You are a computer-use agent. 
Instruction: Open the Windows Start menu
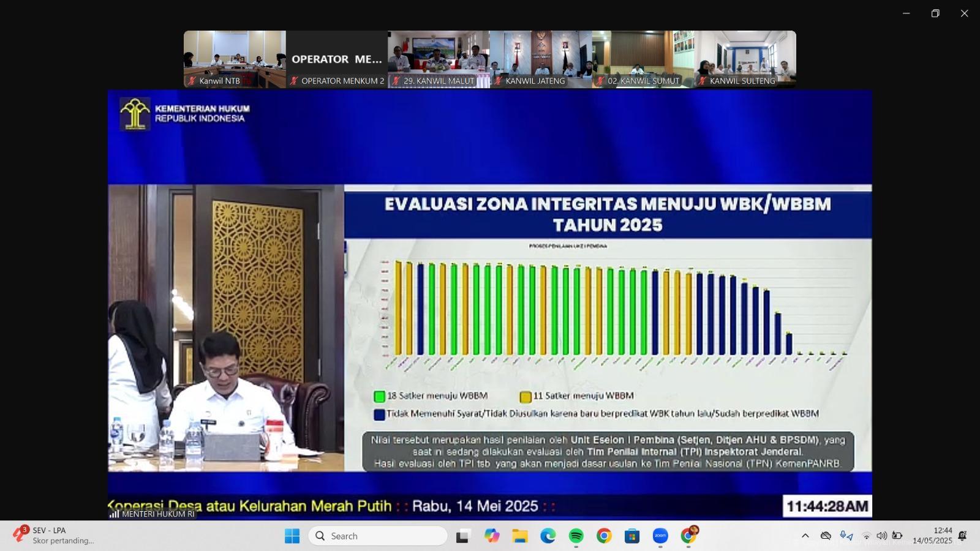click(x=292, y=536)
